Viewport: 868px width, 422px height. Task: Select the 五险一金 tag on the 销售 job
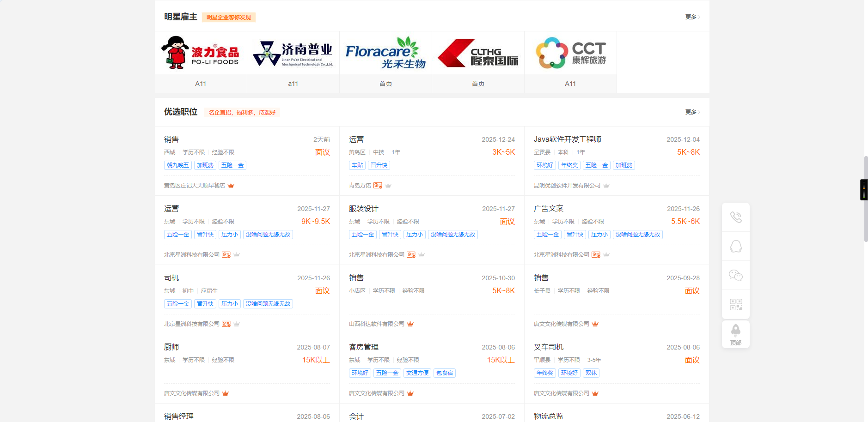click(232, 165)
